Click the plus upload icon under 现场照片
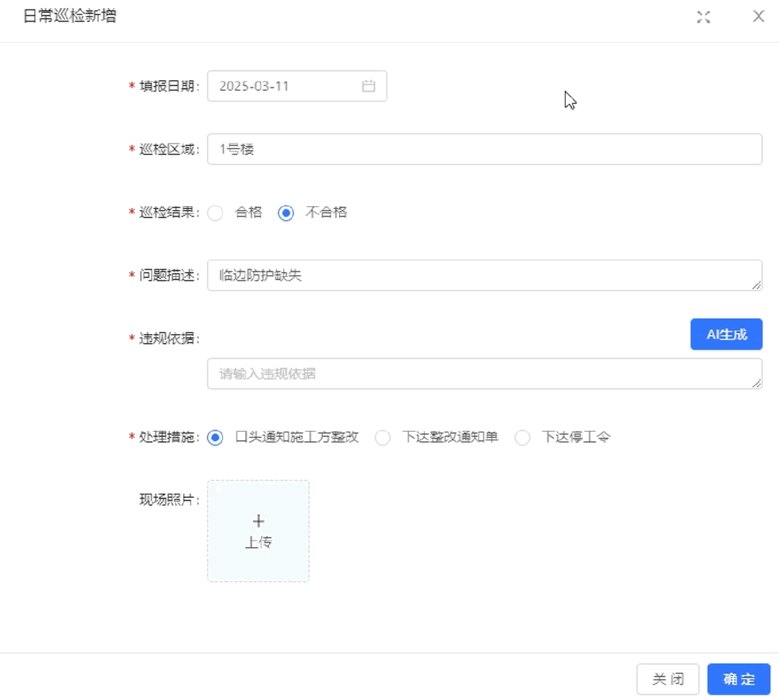Viewport: 779px width, 700px height. coord(258,521)
